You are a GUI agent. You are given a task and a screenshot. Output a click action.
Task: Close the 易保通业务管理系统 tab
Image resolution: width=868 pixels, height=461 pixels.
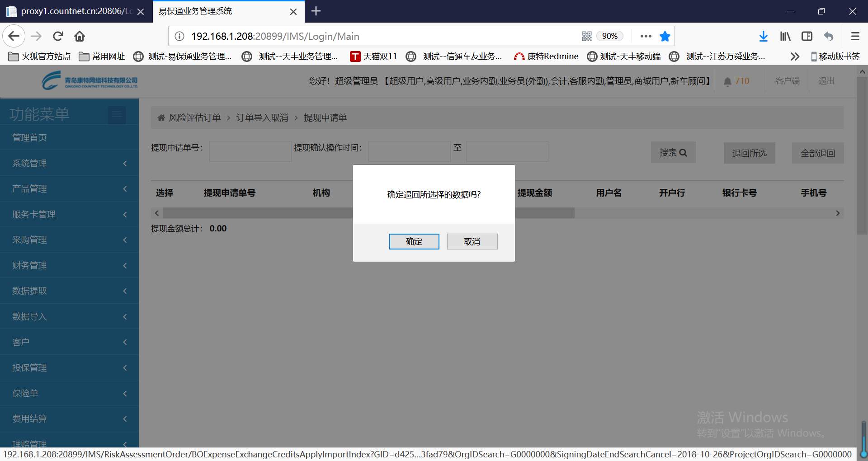click(x=293, y=11)
